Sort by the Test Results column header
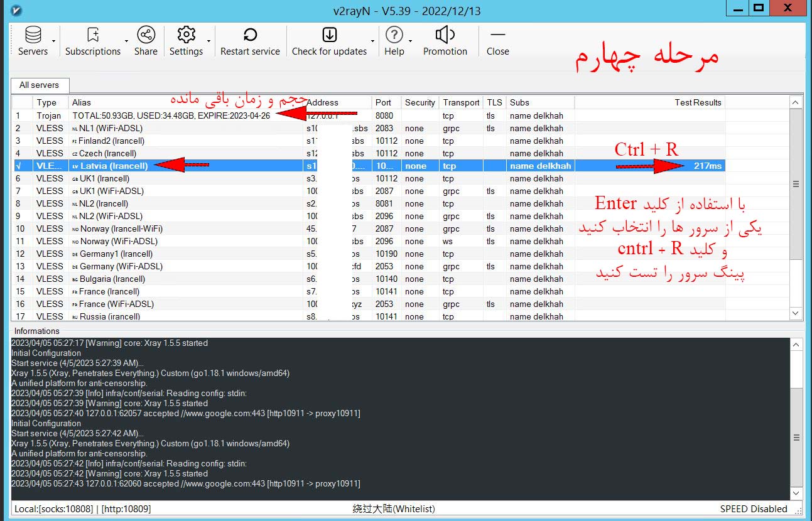Screen dimensions: 812x521 (650, 102)
